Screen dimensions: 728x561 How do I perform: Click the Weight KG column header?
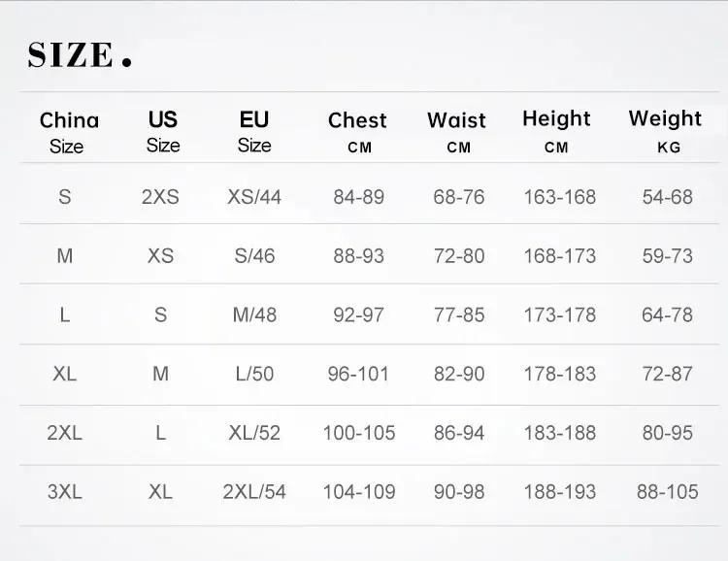tap(665, 131)
